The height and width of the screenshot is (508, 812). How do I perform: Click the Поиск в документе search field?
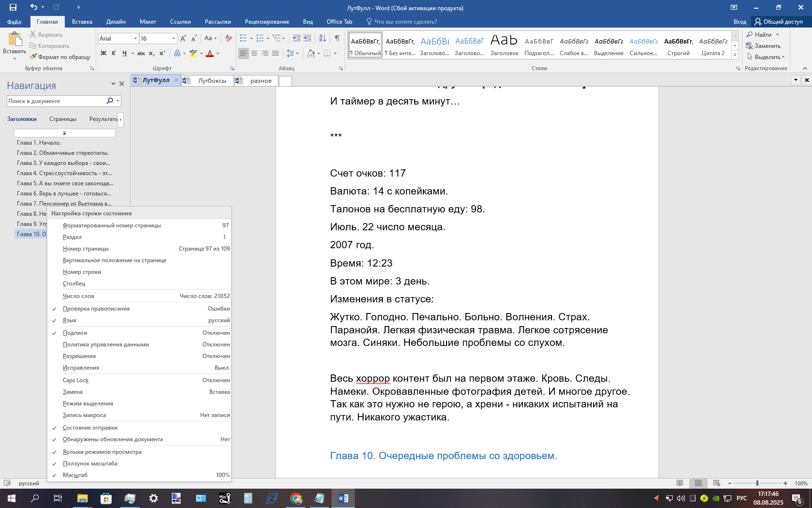coord(56,101)
